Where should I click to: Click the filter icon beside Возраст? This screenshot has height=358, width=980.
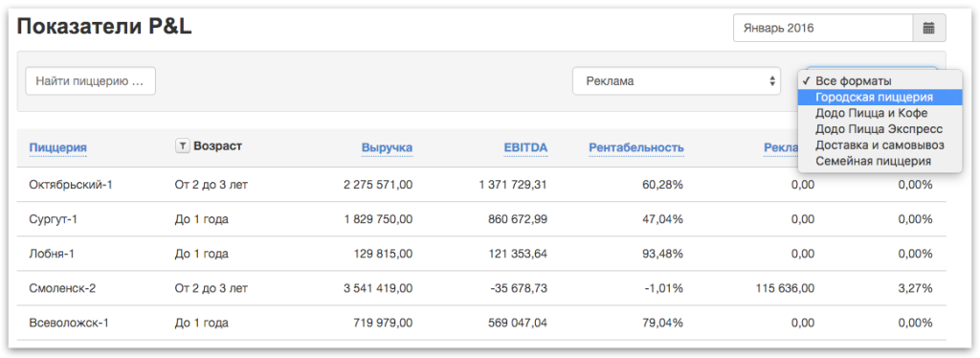tap(182, 146)
